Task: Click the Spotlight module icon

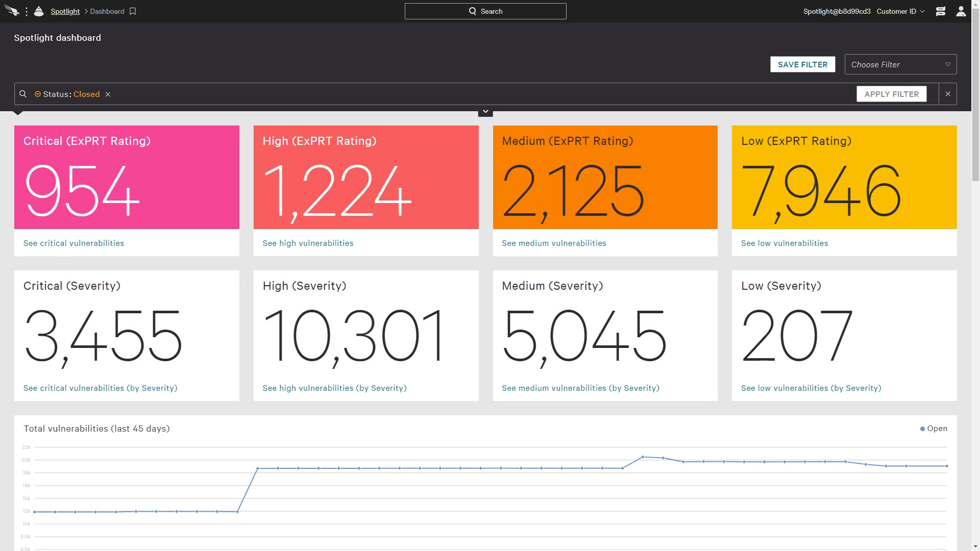Action: click(39, 11)
